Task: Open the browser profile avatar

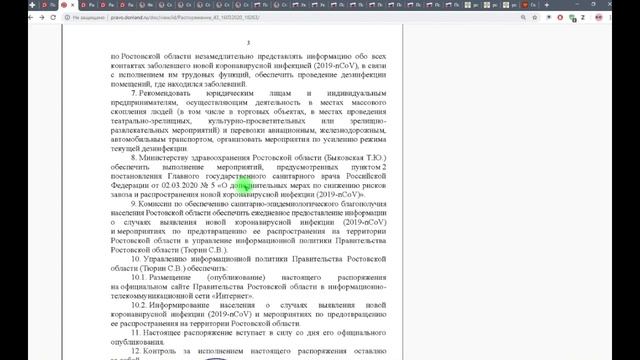Action: 599,18
